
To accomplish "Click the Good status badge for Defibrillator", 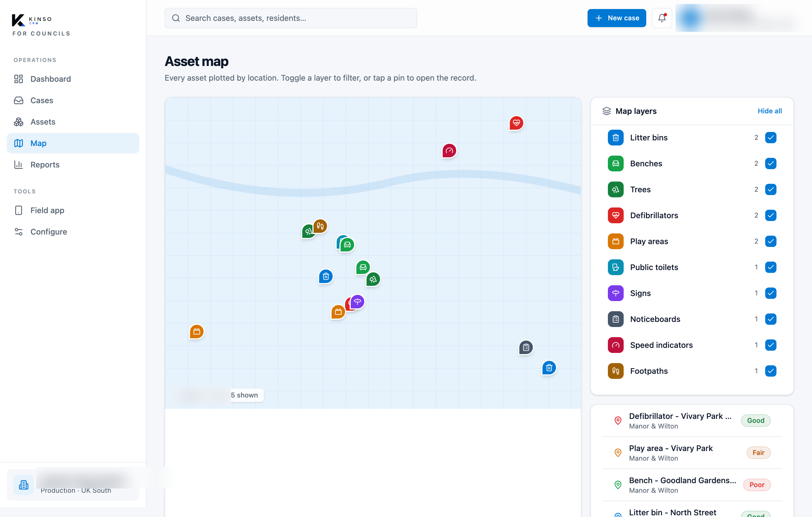I will coord(755,421).
